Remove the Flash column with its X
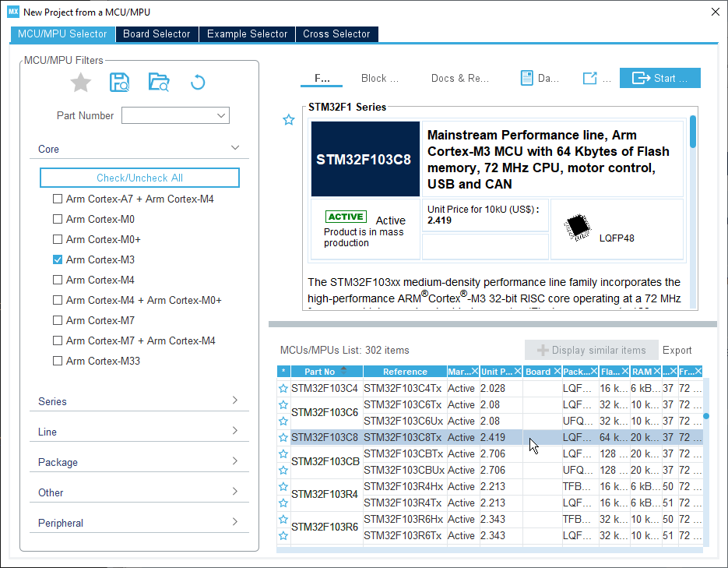 click(x=625, y=371)
